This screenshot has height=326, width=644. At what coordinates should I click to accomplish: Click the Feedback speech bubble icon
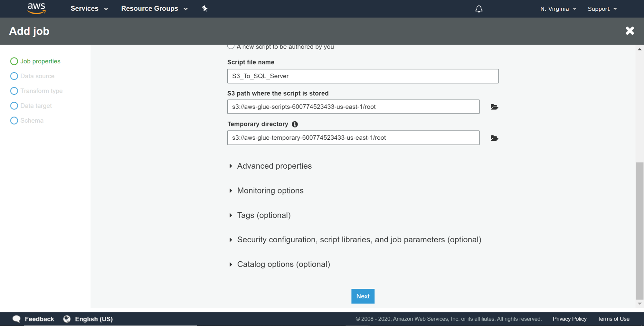(x=16, y=319)
